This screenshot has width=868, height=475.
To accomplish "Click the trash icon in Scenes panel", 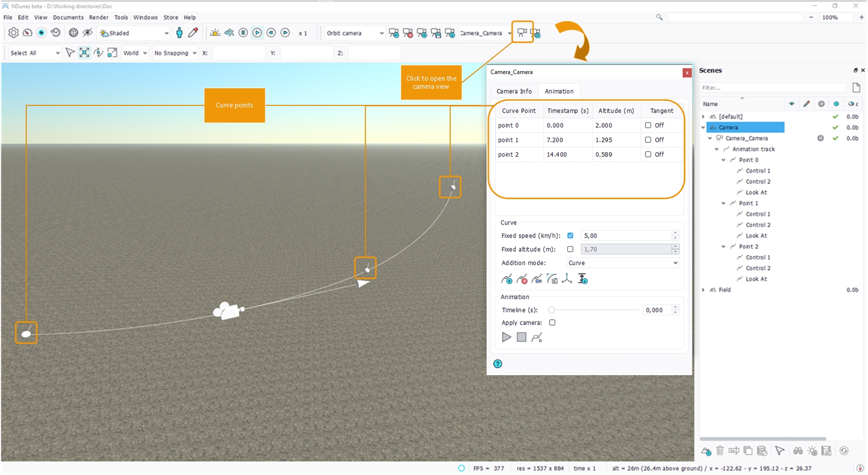I will [x=720, y=451].
